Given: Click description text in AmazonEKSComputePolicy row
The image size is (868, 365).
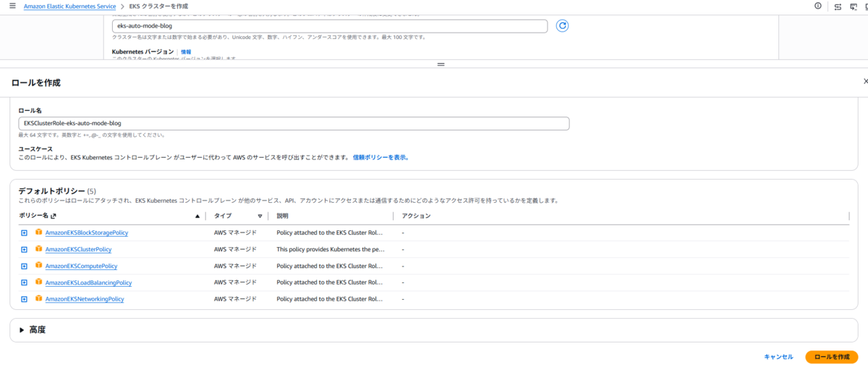Looking at the screenshot, I should click(330, 266).
